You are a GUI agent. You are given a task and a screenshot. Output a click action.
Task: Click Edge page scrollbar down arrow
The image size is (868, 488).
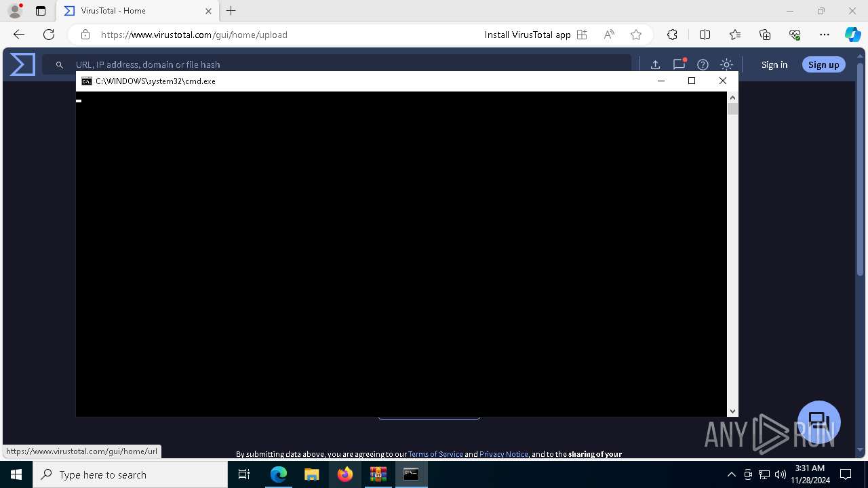point(861,451)
